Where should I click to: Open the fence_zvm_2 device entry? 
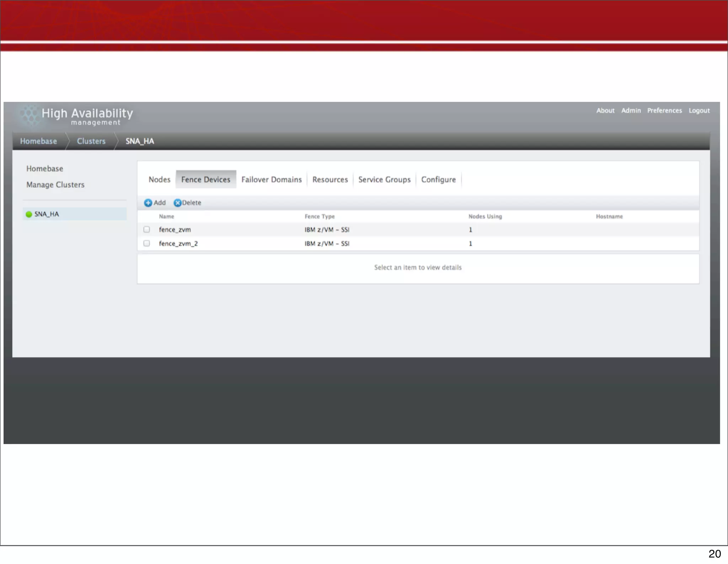[178, 244]
